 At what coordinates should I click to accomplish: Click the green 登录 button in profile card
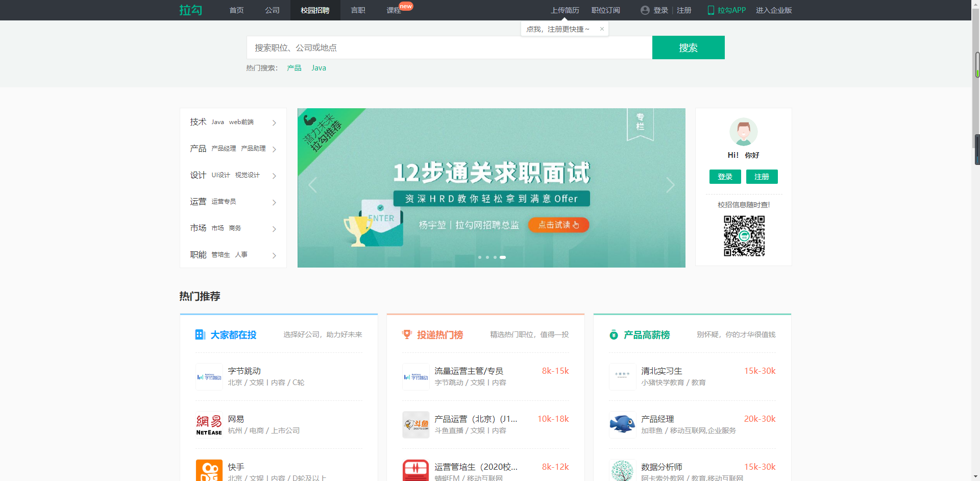[x=725, y=177]
